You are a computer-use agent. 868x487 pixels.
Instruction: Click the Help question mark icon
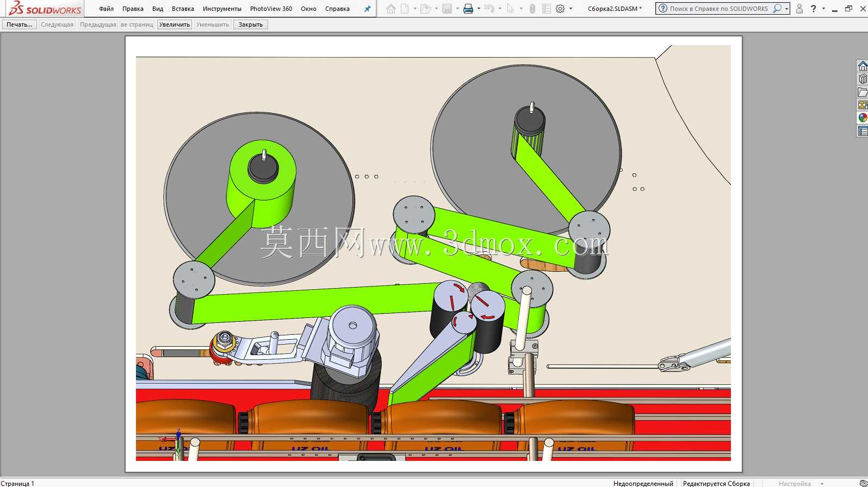coord(813,9)
